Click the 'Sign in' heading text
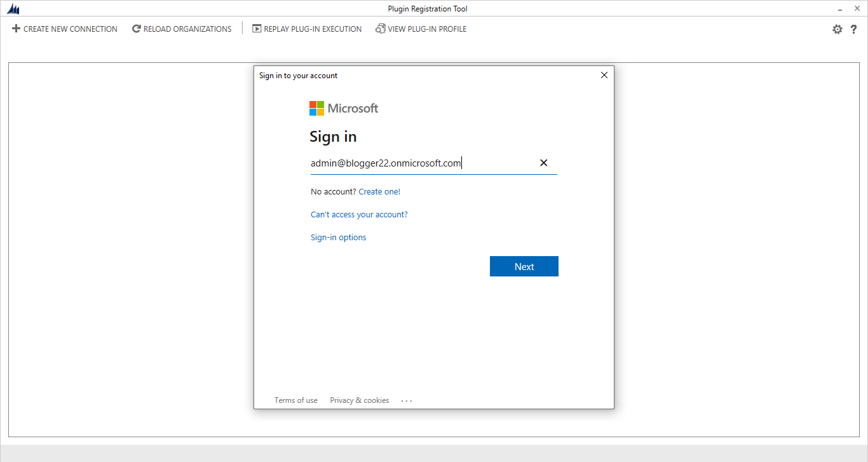 tap(333, 137)
